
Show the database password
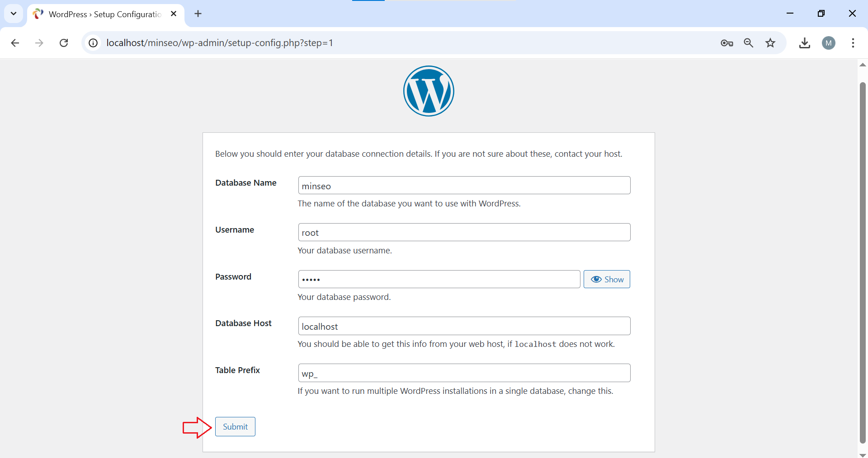click(607, 279)
